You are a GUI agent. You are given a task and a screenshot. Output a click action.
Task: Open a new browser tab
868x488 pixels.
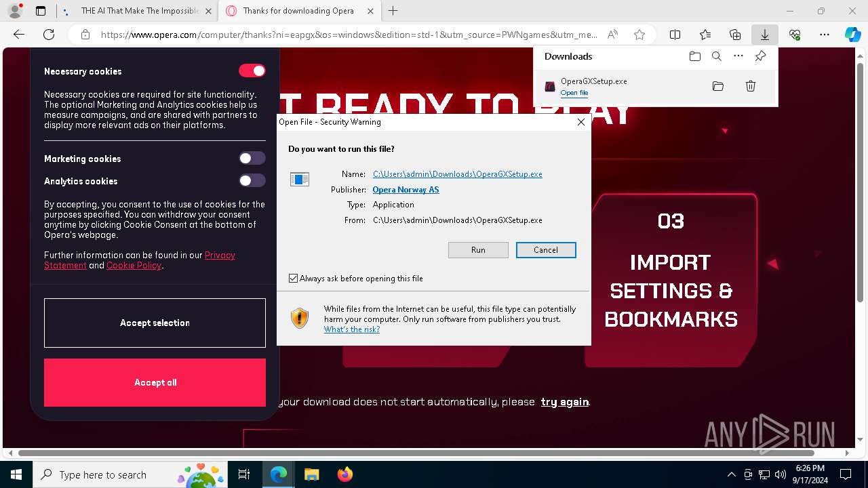pyautogui.click(x=393, y=11)
